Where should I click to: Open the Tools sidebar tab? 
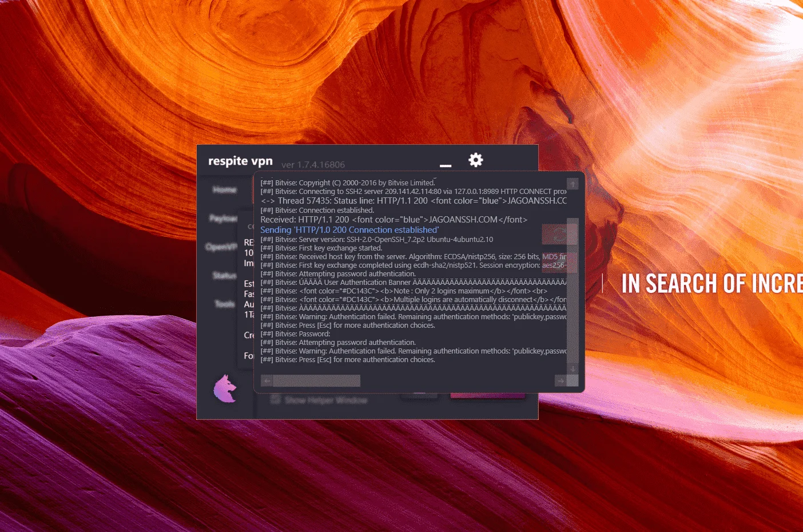click(x=225, y=304)
